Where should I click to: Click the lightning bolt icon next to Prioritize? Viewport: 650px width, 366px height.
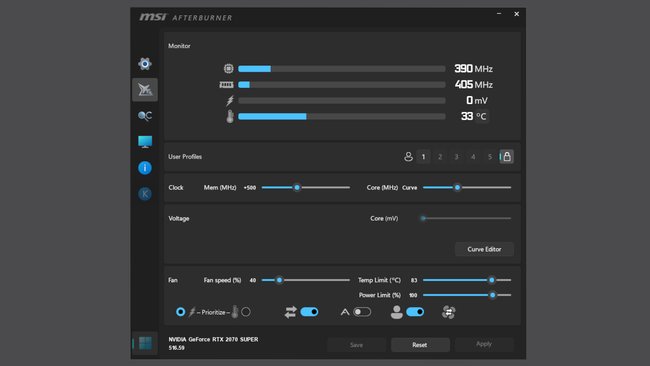[x=192, y=312]
